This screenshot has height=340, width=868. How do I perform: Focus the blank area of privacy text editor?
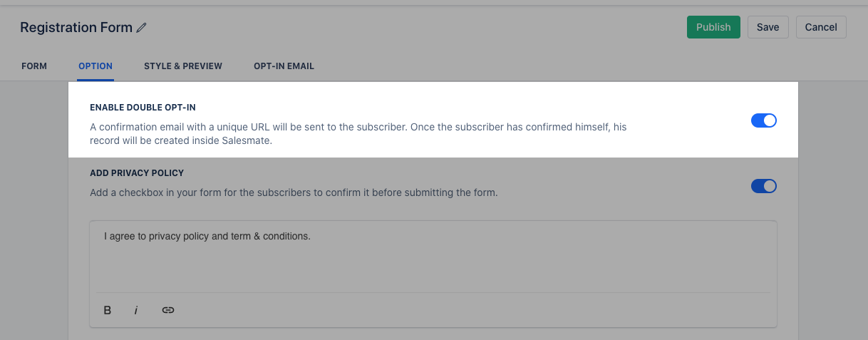433,267
